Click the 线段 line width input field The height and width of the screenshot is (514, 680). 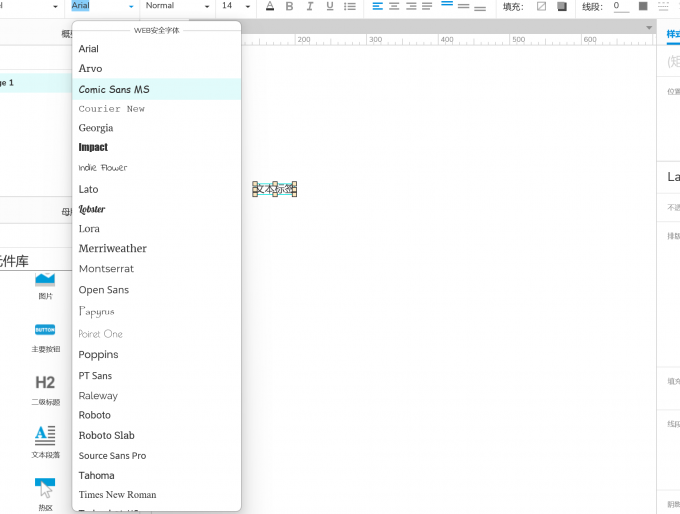point(620,6)
